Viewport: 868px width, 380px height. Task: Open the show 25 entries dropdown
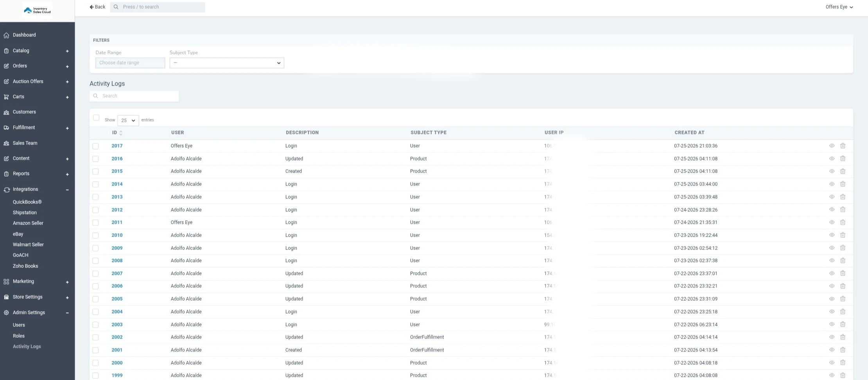[x=128, y=120]
